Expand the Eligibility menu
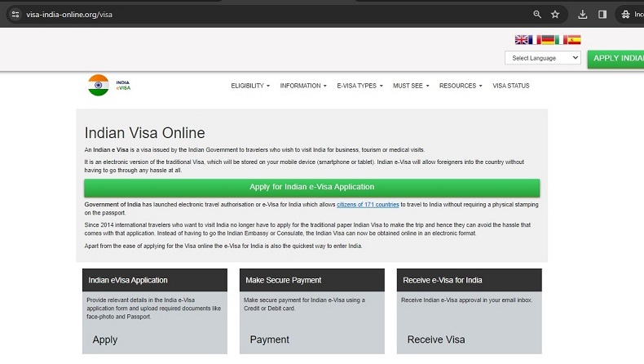Screen dimensions: 644x364 click(249, 86)
